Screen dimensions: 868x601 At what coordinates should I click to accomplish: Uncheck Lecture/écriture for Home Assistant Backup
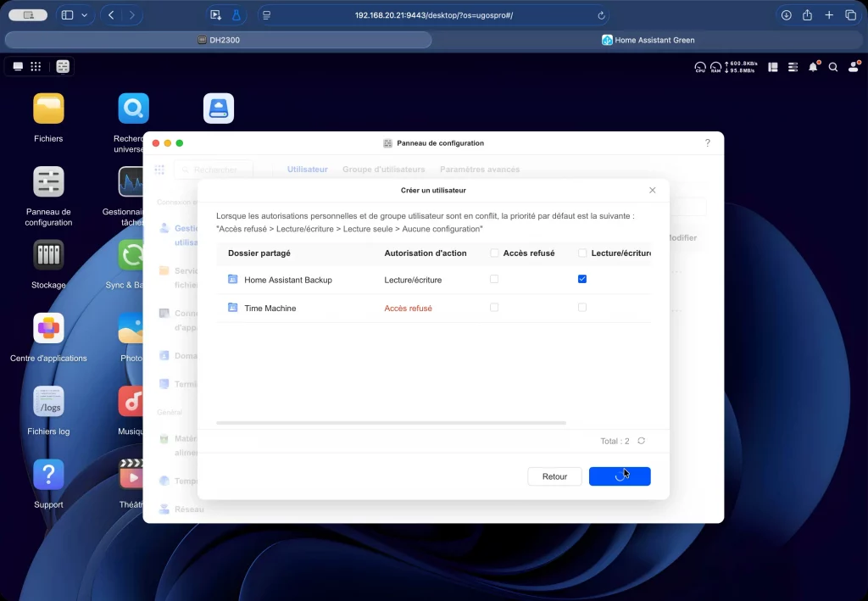(581, 279)
